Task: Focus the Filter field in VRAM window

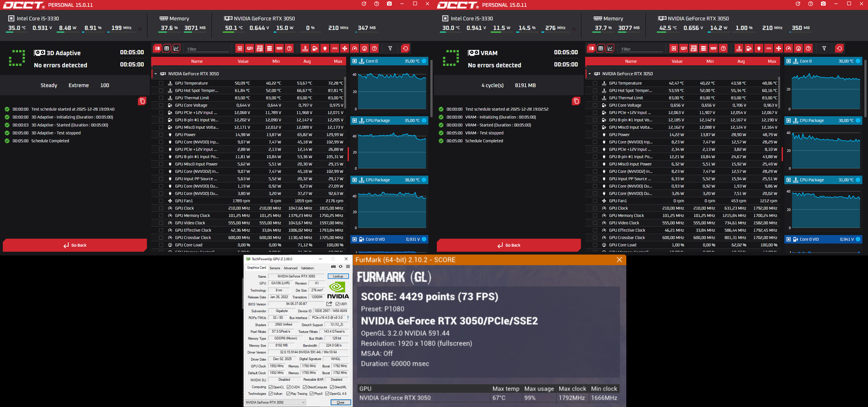Action: [642, 49]
